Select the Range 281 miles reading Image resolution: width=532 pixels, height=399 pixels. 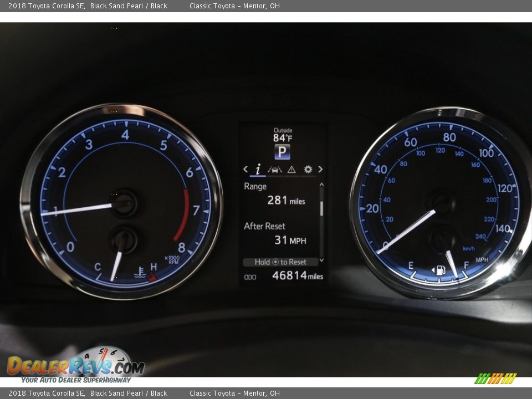tap(285, 200)
